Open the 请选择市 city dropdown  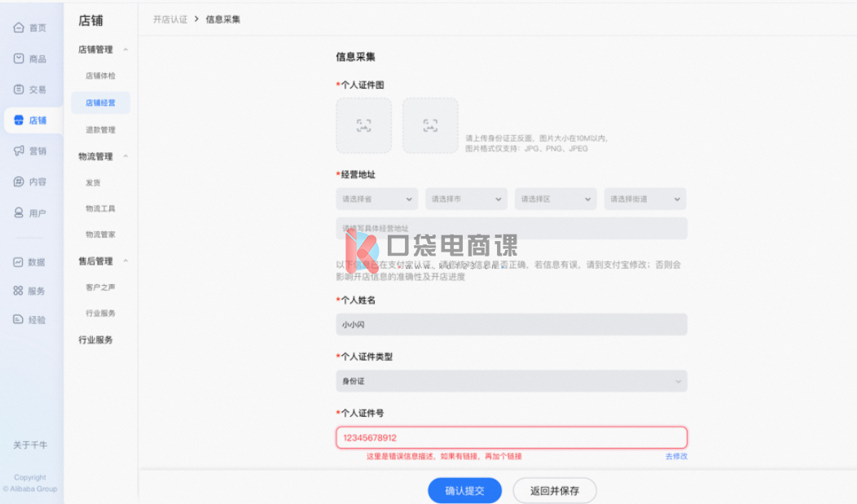pyautogui.click(x=466, y=199)
